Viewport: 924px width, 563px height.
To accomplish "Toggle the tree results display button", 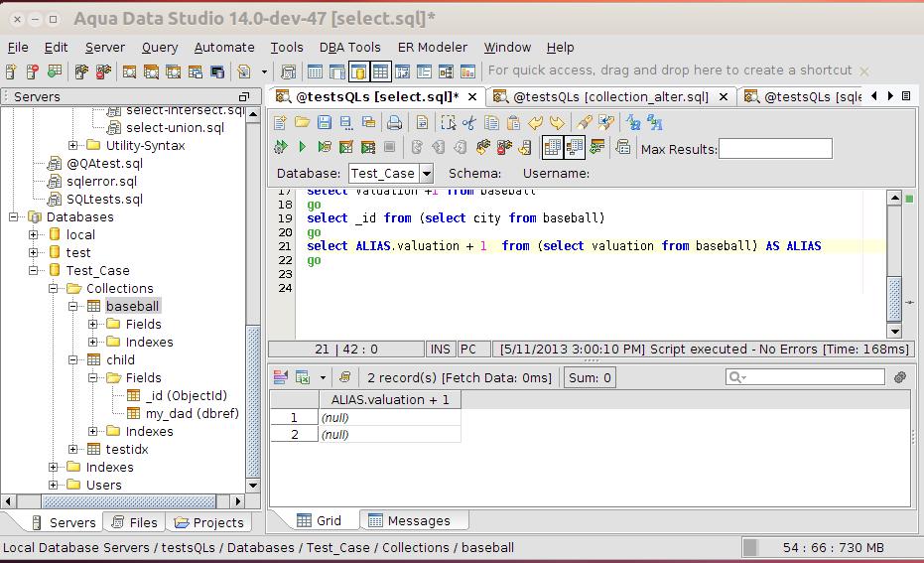I will click(574, 147).
